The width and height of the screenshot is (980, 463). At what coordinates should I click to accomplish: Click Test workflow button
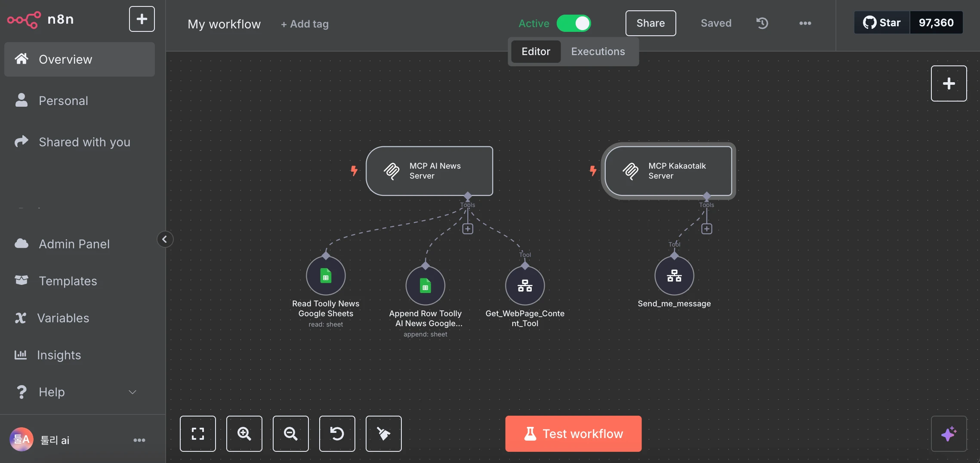[x=573, y=434]
